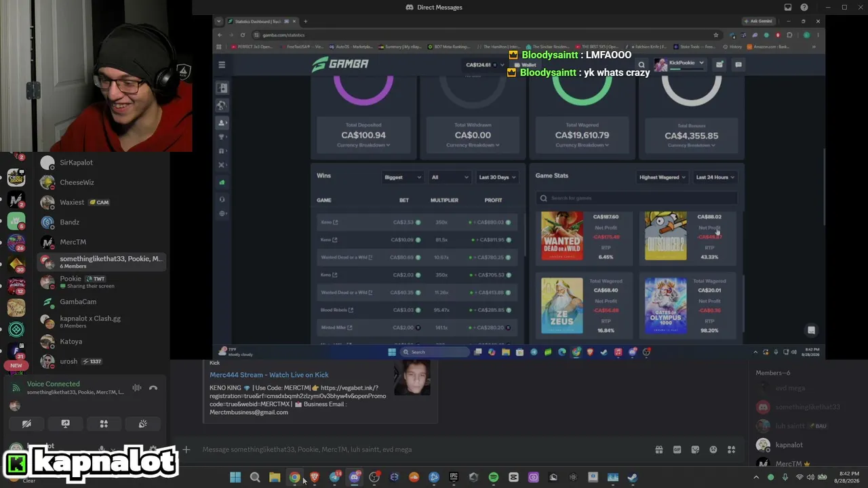Open Epic Games Launcher from the taskbar

(454, 477)
